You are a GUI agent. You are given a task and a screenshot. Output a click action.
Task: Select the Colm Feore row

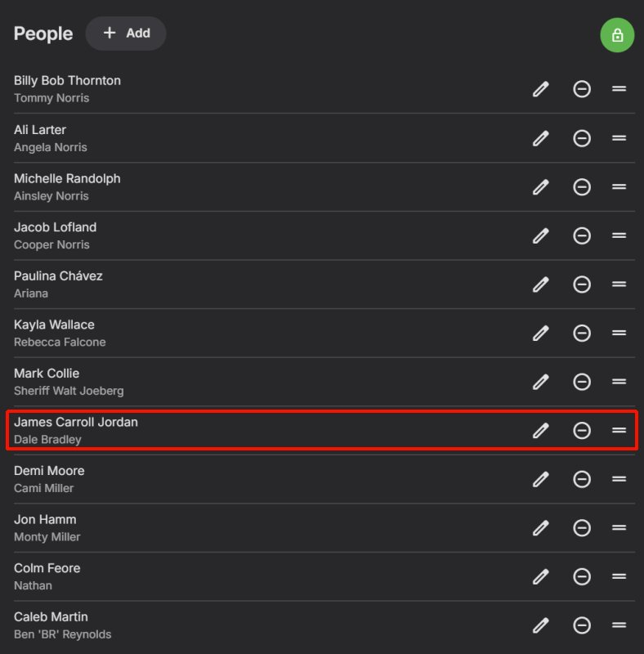[245, 576]
